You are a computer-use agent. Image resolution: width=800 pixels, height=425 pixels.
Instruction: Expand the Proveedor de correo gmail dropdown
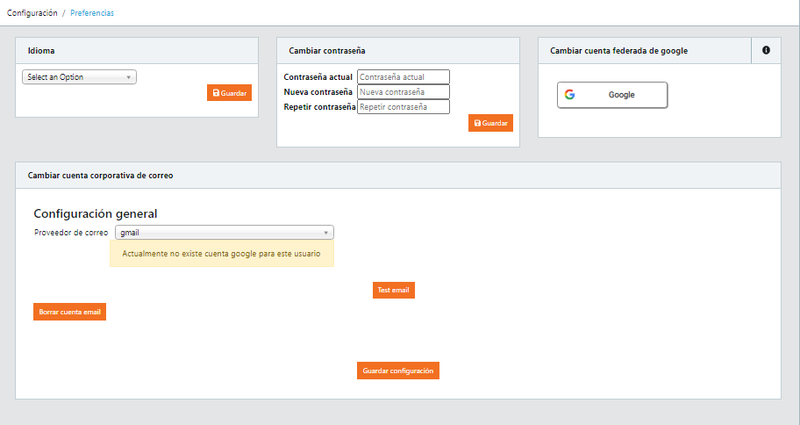point(224,232)
